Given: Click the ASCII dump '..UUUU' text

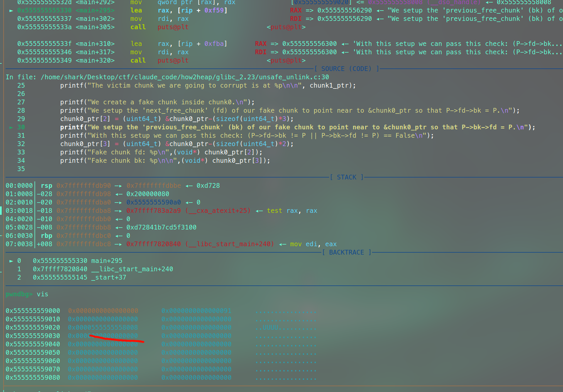Looking at the screenshot, I should 286,327.
